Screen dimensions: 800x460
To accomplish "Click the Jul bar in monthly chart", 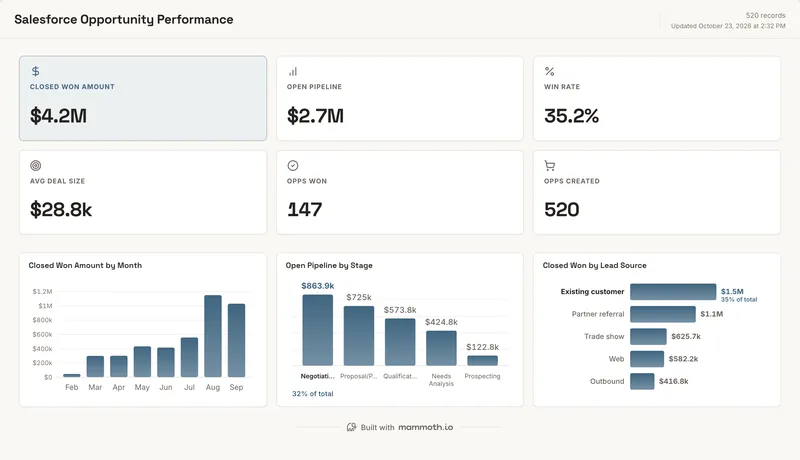I will pos(189,357).
